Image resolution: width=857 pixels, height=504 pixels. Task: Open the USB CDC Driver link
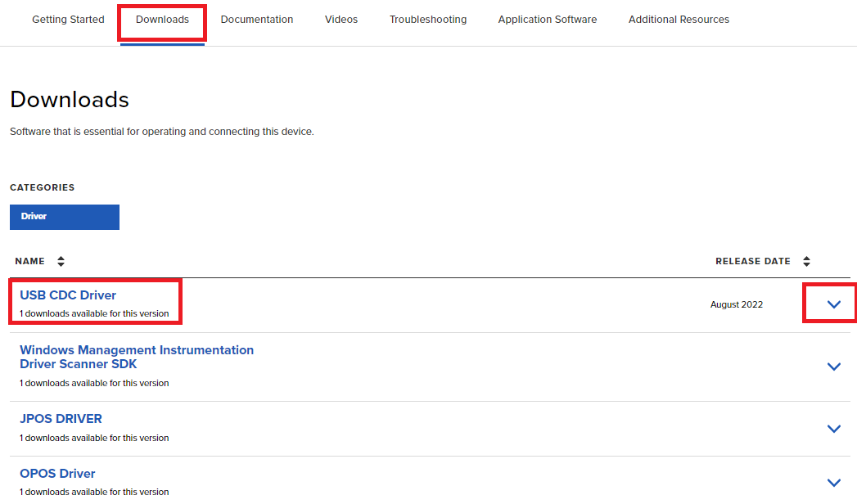tap(68, 295)
